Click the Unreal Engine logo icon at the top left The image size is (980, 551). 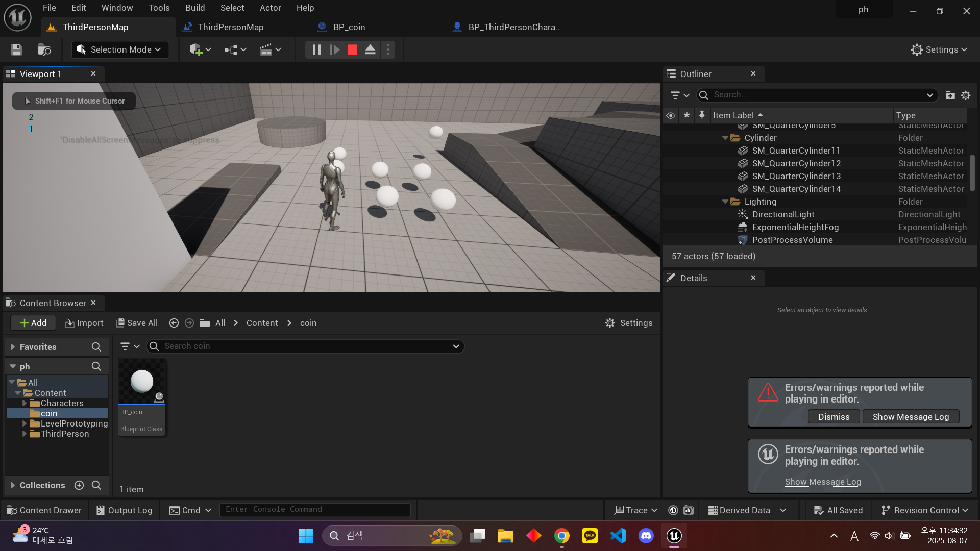pyautogui.click(x=18, y=17)
